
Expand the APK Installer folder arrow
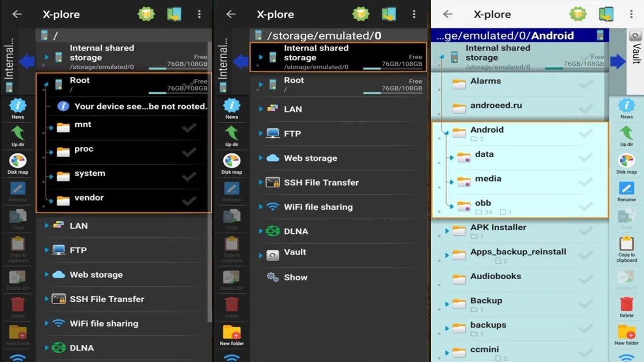point(447,231)
